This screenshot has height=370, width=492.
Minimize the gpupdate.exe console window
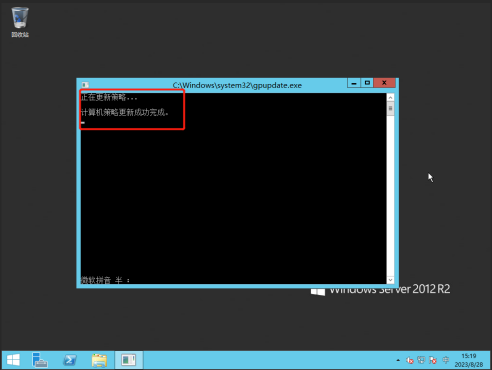(x=354, y=83)
